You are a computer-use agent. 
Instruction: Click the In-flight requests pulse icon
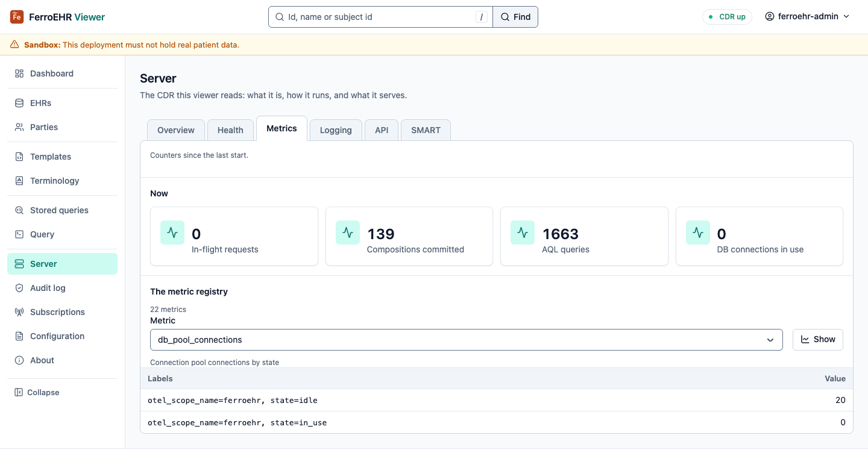point(172,233)
